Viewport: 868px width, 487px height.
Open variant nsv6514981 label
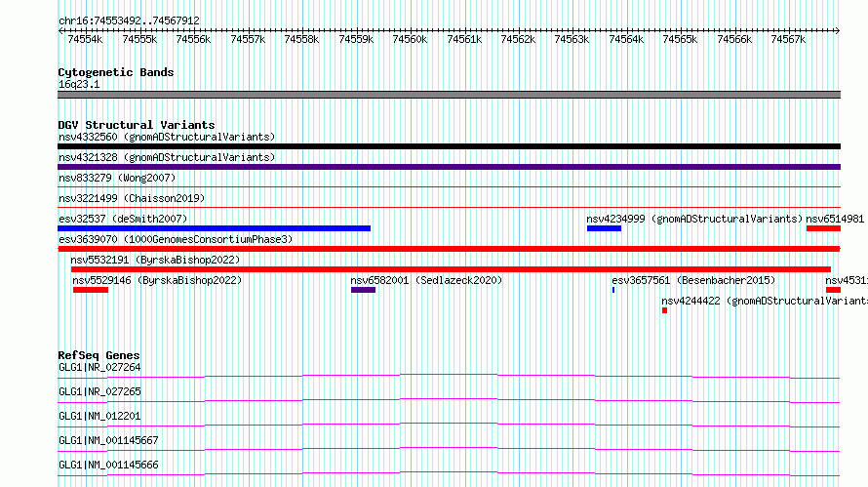pyautogui.click(x=835, y=219)
